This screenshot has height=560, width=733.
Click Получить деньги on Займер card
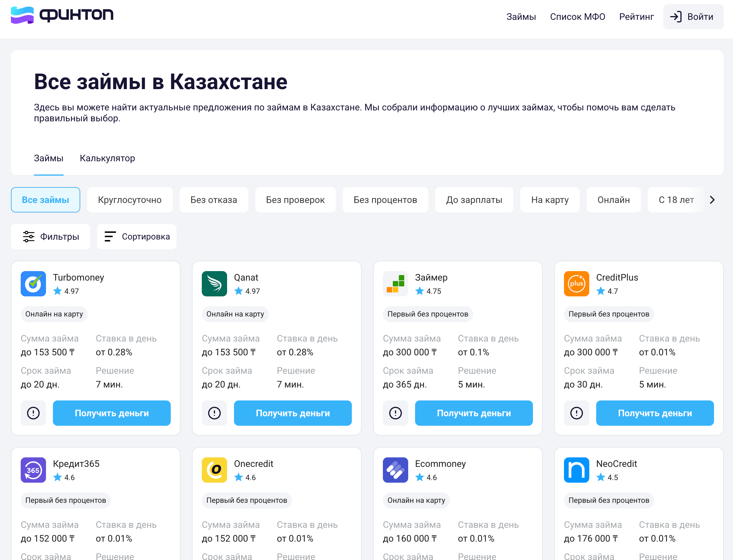[474, 413]
